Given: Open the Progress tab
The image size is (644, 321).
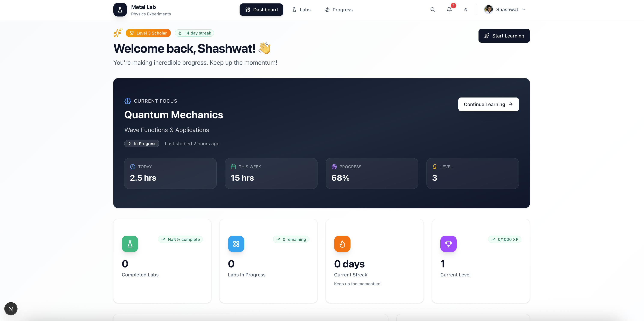Looking at the screenshot, I should pyautogui.click(x=338, y=10).
